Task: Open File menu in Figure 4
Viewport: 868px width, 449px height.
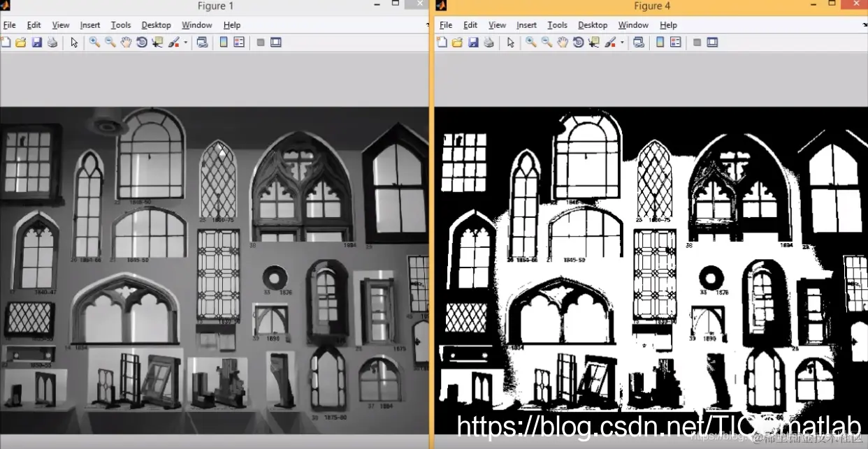Action: 446,25
